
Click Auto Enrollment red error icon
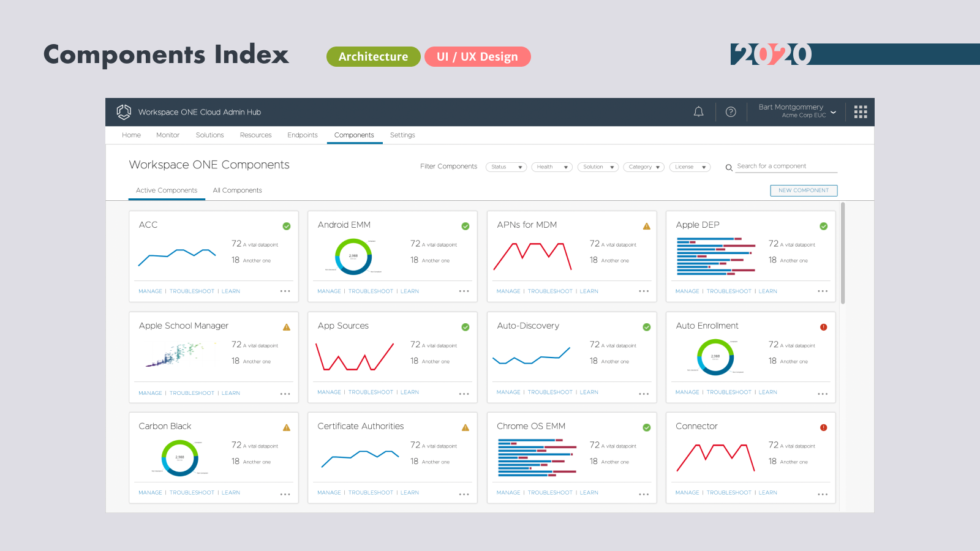coord(824,327)
